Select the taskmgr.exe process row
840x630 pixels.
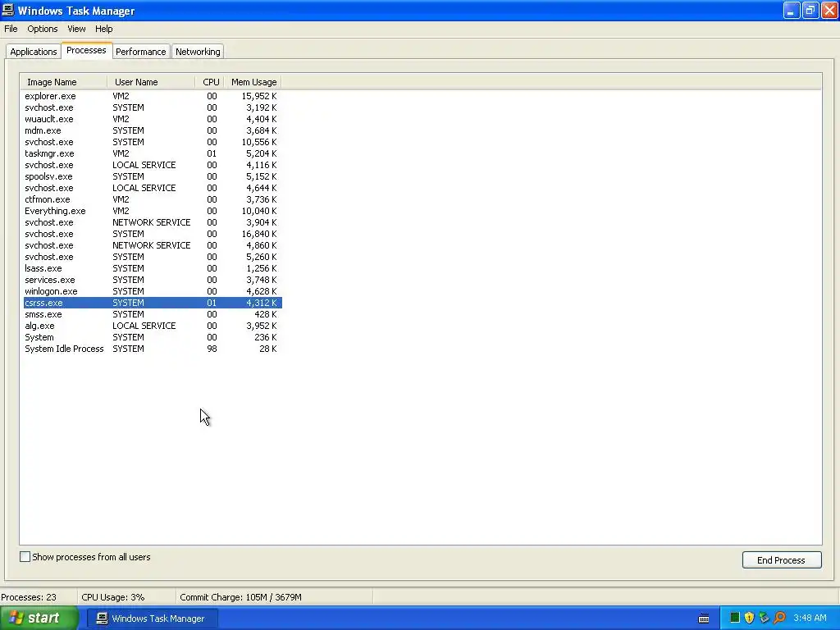click(152, 153)
